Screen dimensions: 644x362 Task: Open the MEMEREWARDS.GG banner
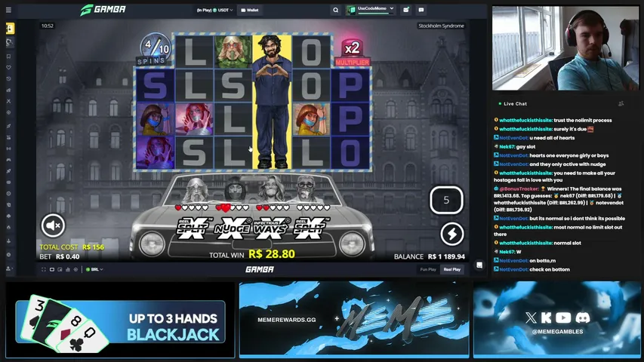(354, 318)
